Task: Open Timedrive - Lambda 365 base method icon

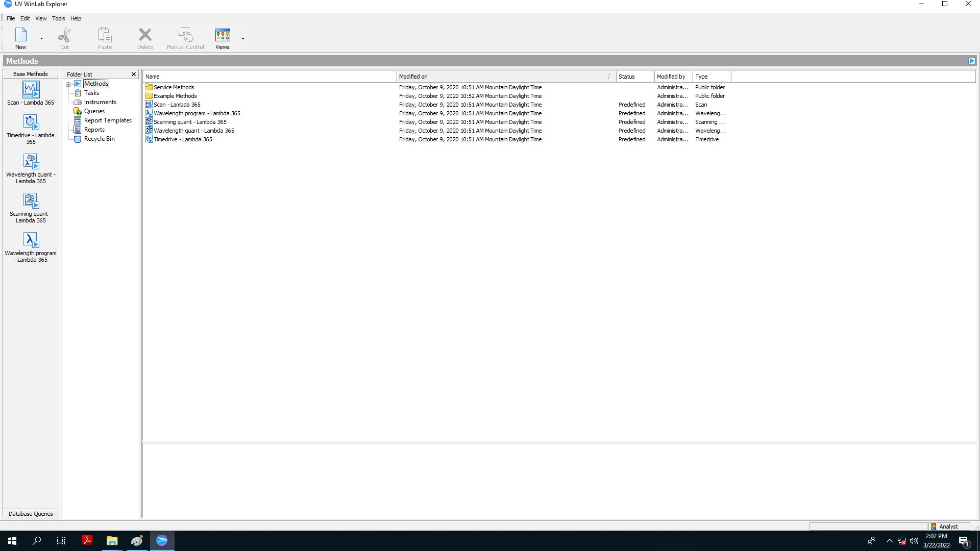Action: [x=31, y=122]
